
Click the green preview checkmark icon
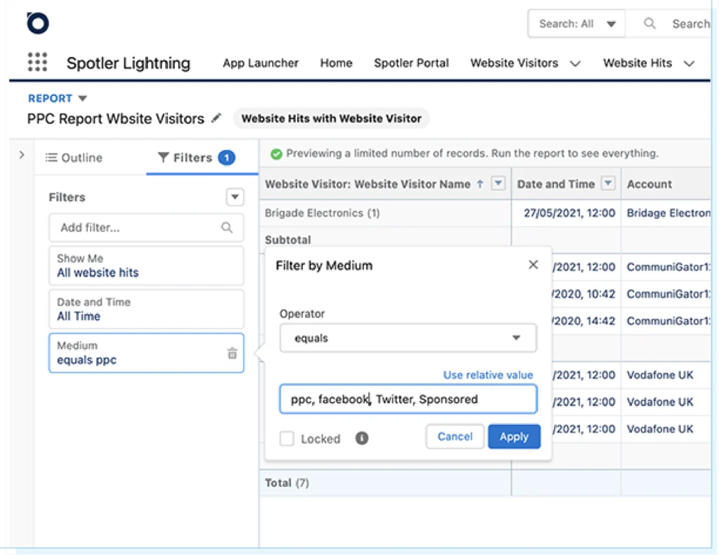click(277, 153)
